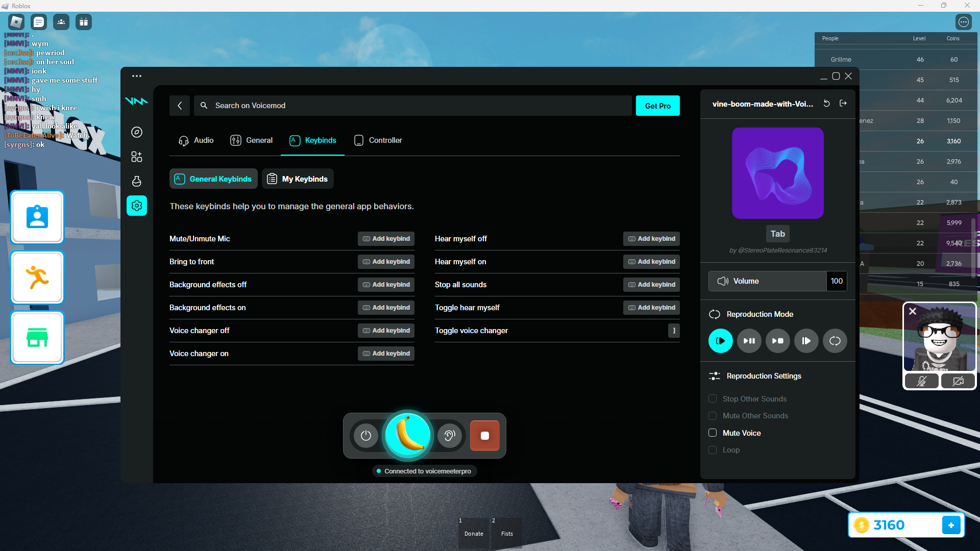Reset the sound using the undo arrow icon
Screen dimensions: 980x551
827,104
